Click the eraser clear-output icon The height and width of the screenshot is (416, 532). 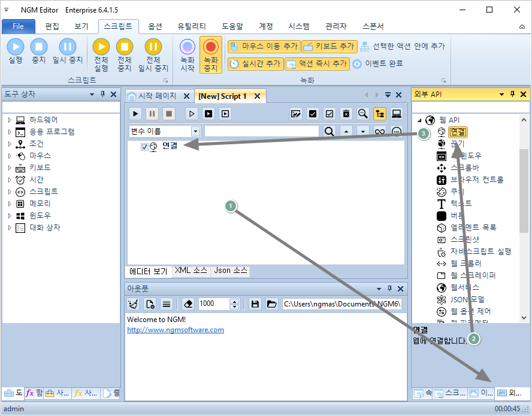(x=188, y=304)
